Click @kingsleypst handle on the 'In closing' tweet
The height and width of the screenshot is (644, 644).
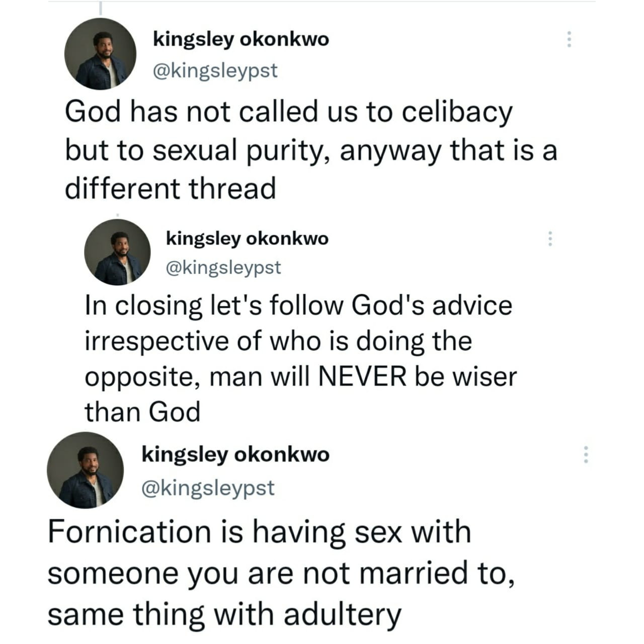tap(223, 268)
